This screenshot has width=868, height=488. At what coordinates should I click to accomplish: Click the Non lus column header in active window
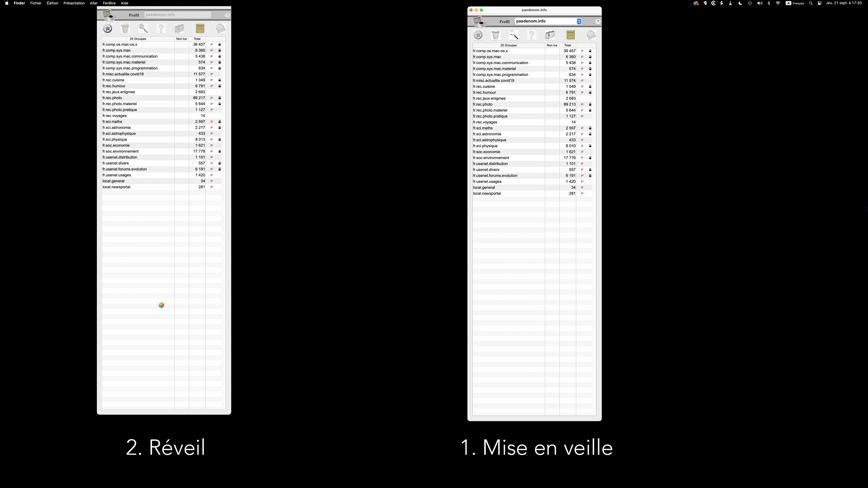[552, 45]
